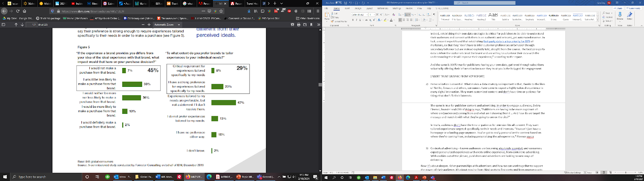The image size is (644, 181).
Task: Toggle bulleted list in Word
Action: [x=400, y=15]
